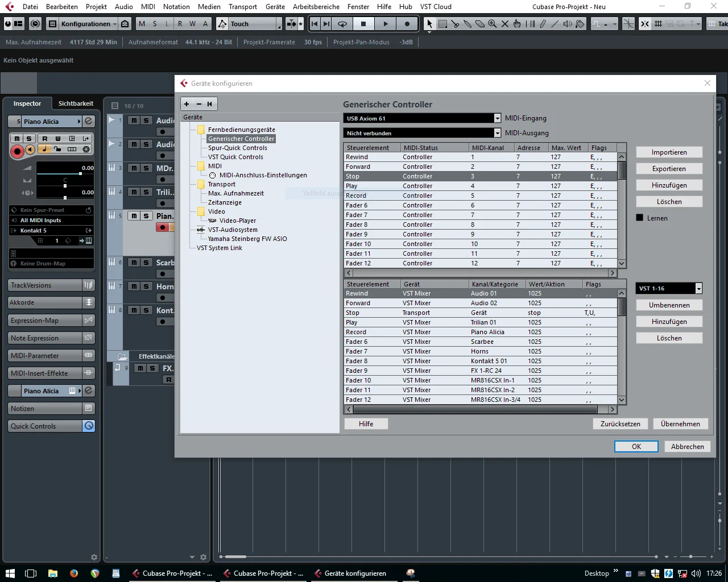
Task: Click the volume slider handle in Inspector
Action: [x=80, y=173]
